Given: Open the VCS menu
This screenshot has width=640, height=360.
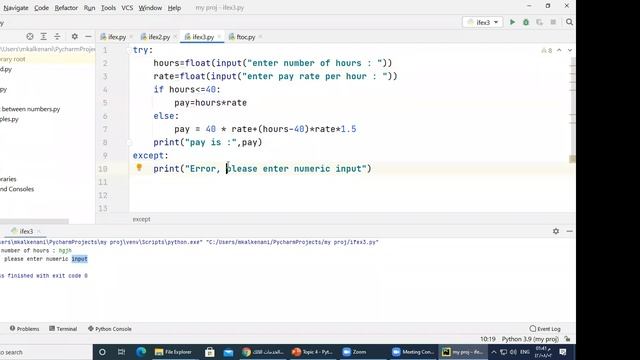Looking at the screenshot, I should pyautogui.click(x=127, y=8).
